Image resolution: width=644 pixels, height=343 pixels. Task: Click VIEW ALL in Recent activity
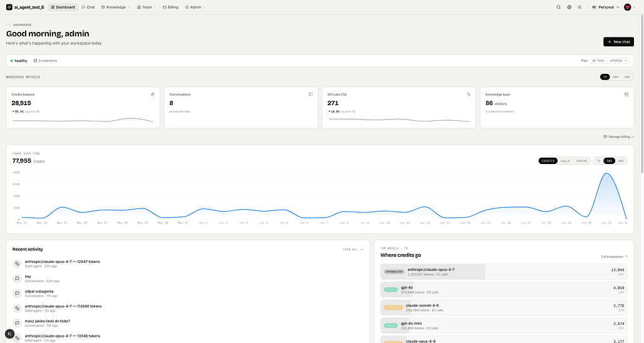(x=353, y=250)
